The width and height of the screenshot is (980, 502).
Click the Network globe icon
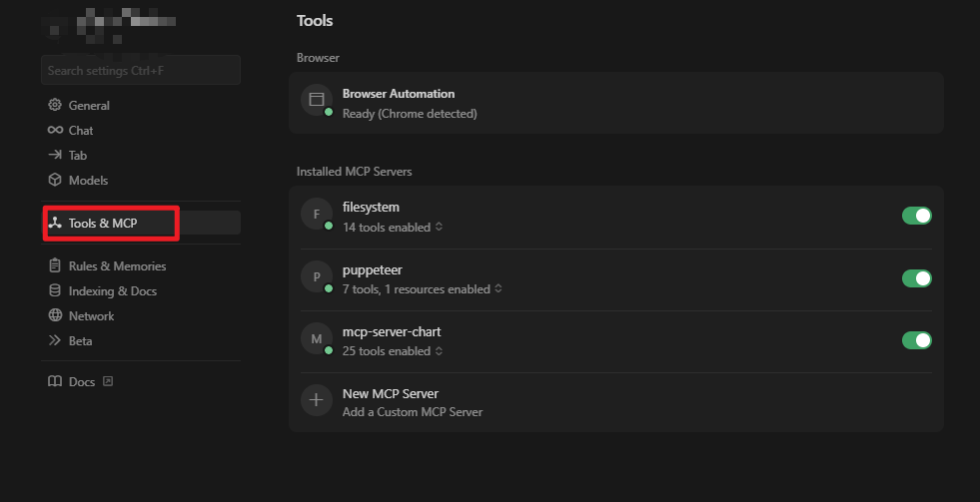55,316
